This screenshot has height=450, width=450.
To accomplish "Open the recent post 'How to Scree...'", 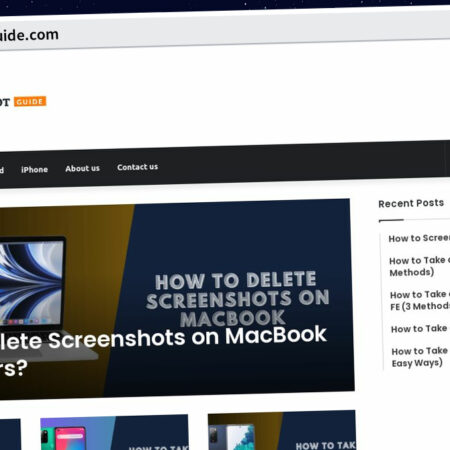I will point(419,238).
